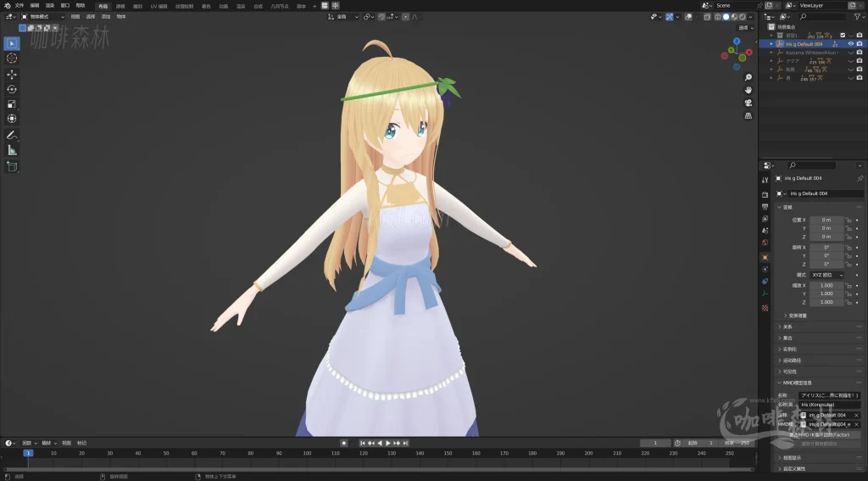Select the Cursor tool
This screenshot has width=868, height=481.
click(x=12, y=59)
